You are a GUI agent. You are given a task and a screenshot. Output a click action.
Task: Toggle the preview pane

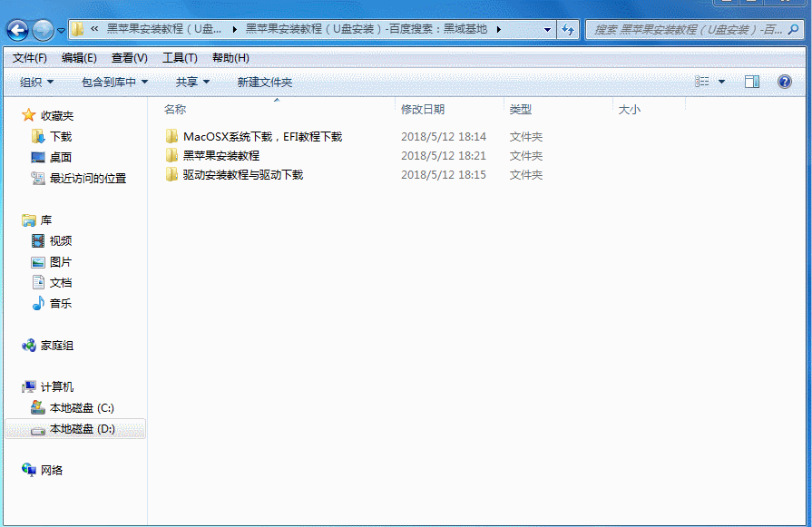pyautogui.click(x=752, y=82)
